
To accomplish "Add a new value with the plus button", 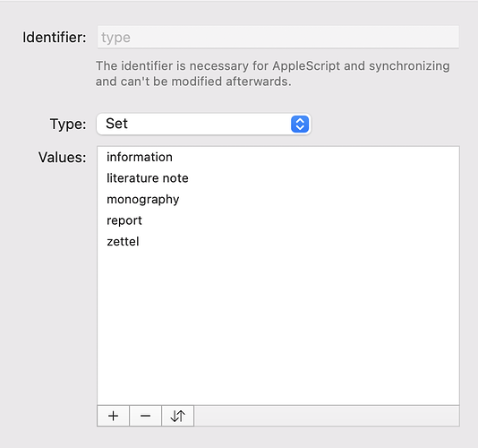I will (113, 416).
